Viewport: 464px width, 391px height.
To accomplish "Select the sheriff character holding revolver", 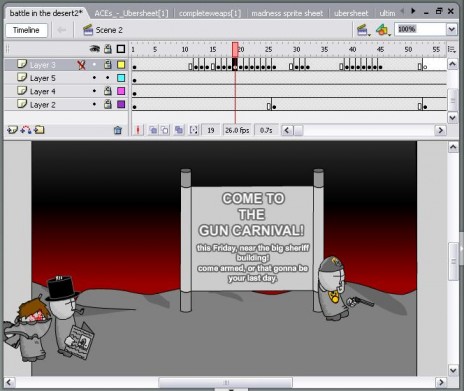I will (x=334, y=289).
